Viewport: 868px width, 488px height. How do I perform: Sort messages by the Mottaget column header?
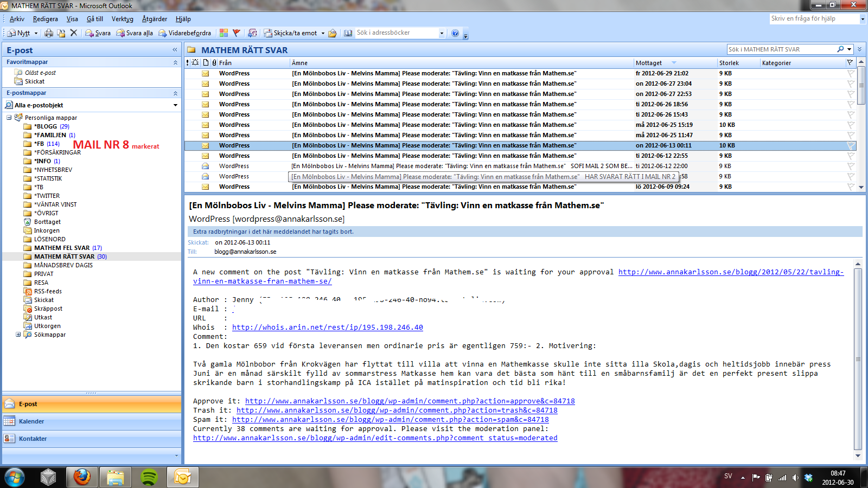click(675, 63)
